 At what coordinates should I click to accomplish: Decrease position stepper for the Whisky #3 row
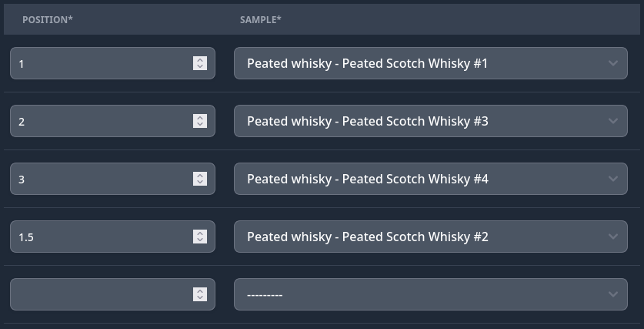point(200,125)
